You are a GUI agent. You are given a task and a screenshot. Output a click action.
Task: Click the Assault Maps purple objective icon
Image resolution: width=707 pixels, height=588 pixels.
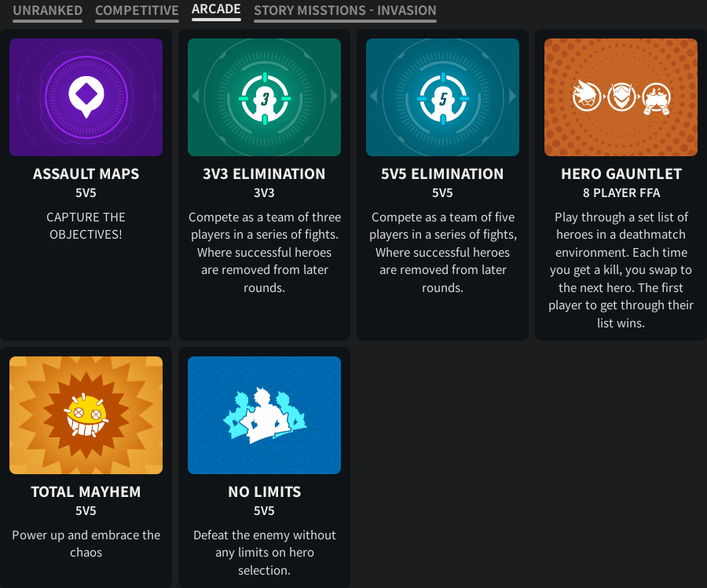point(86,97)
